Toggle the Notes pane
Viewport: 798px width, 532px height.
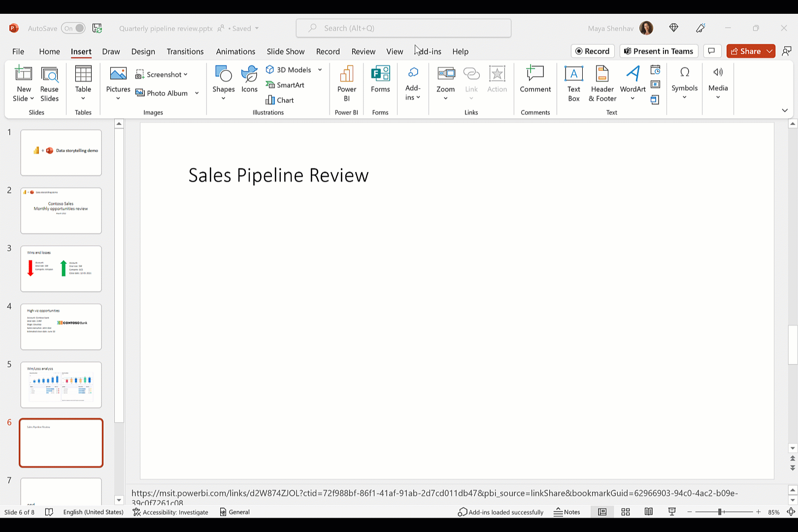[x=567, y=512]
